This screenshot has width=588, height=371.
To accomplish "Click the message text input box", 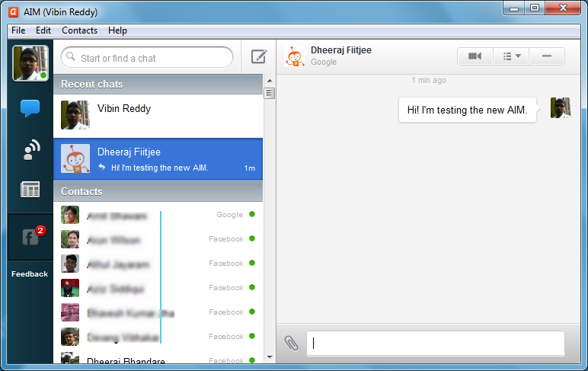I will click(x=436, y=344).
